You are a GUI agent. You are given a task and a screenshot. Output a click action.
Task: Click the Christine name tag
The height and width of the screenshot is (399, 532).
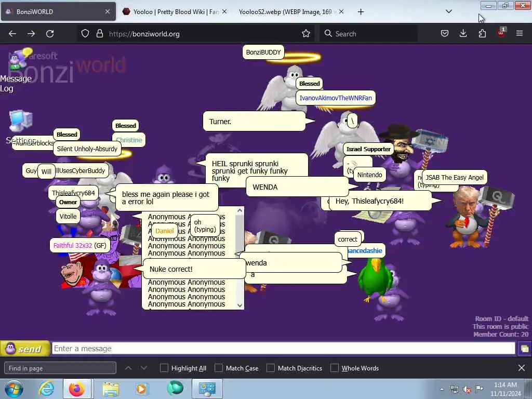click(129, 140)
